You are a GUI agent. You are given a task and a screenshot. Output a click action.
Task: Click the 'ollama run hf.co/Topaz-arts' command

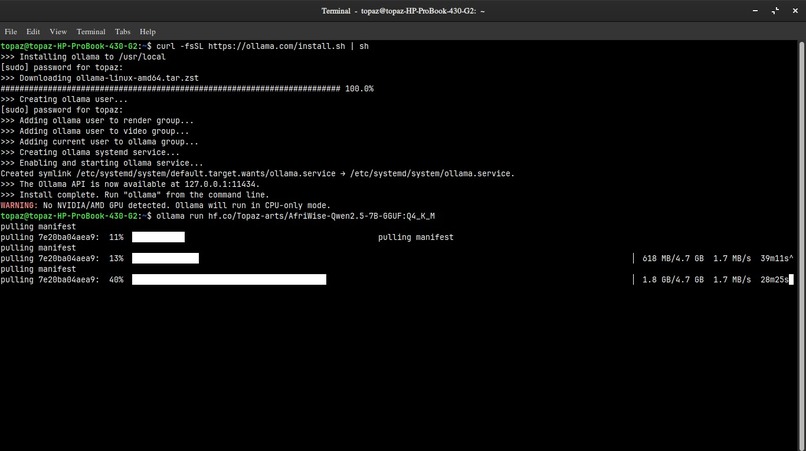[x=296, y=216]
